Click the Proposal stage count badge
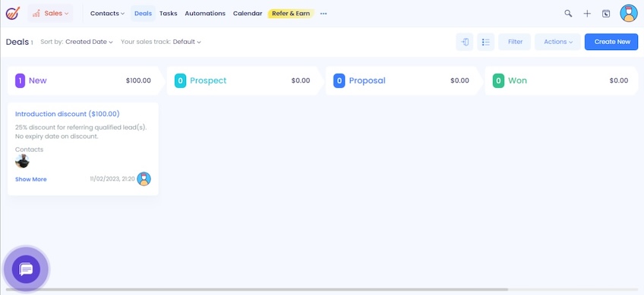 coord(339,80)
